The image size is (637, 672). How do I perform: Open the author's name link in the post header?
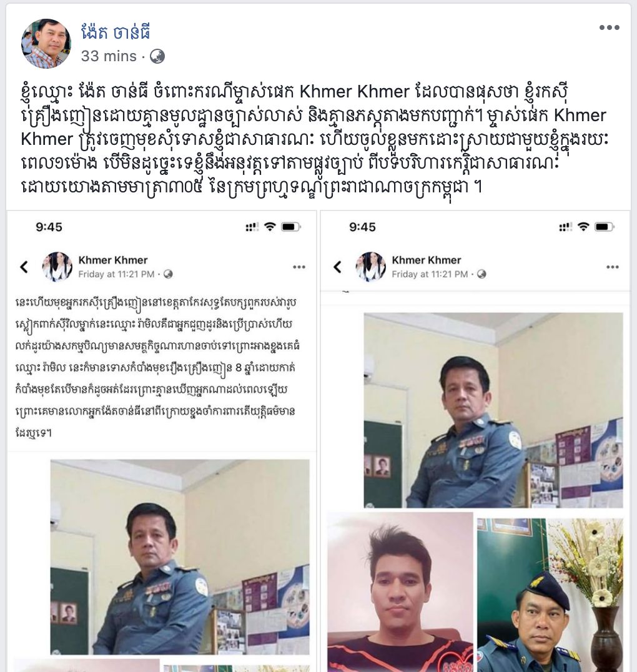[116, 31]
